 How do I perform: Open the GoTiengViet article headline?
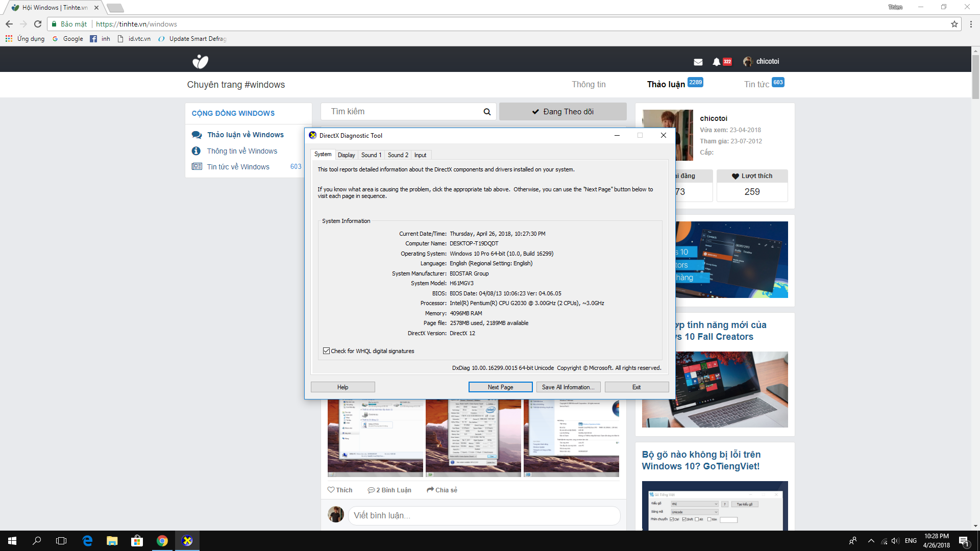pos(701,460)
